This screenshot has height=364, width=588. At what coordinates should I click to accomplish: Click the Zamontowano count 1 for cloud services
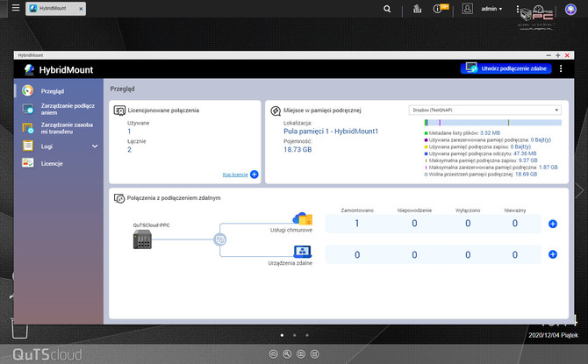tap(357, 224)
